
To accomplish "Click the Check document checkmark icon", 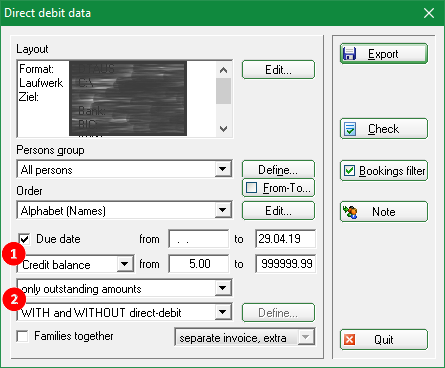I will pos(350,129).
